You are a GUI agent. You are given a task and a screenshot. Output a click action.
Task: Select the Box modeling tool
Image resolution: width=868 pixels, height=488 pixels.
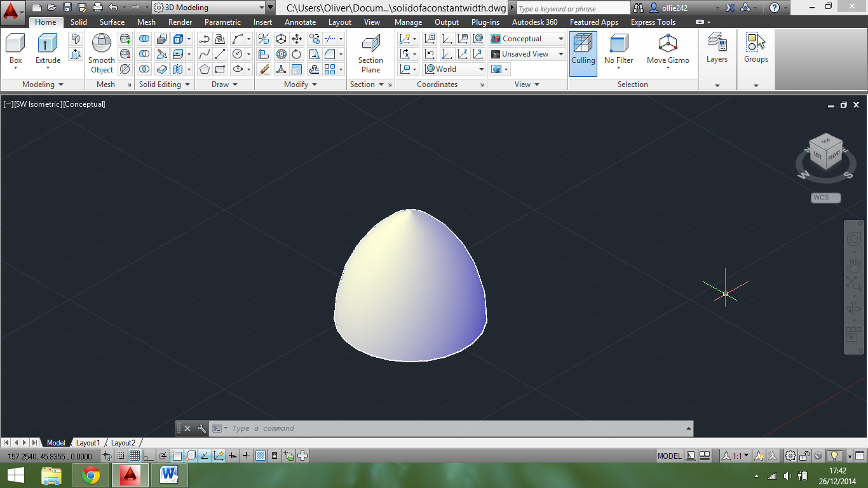click(15, 50)
